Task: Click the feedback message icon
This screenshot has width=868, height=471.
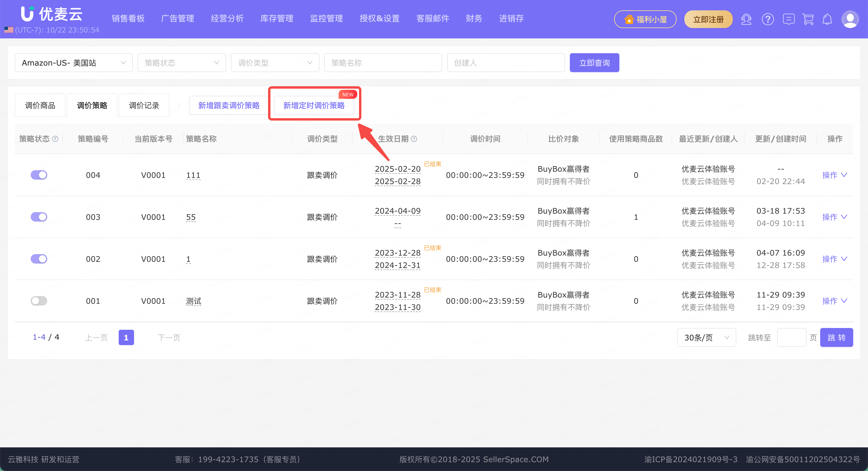Action: pos(789,19)
